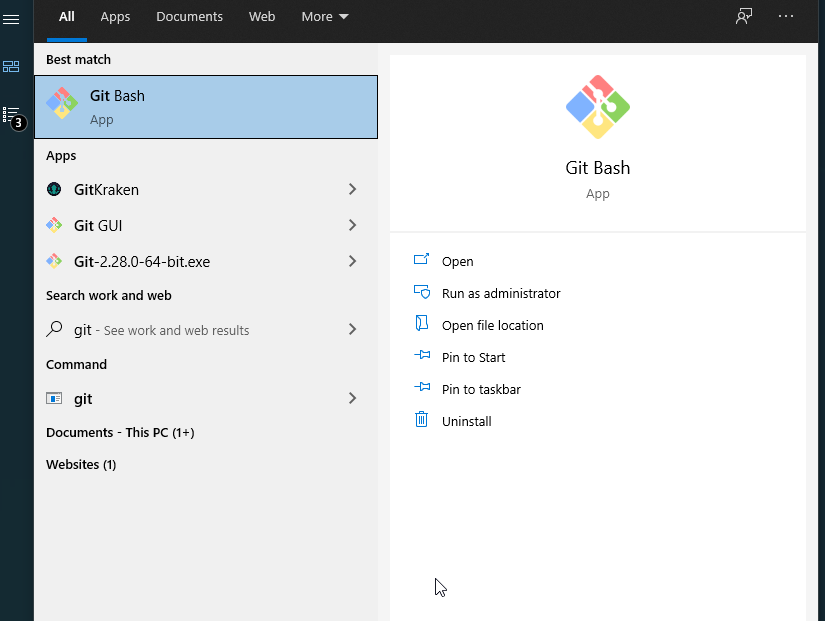Open search history icon showing badge 3
The width and height of the screenshot is (825, 621).
13,112
